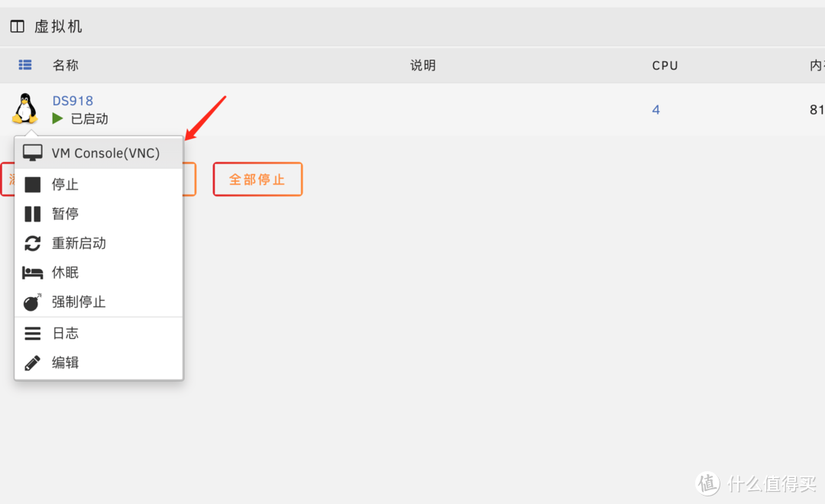Click the blue list-view icon in the header row
Image resolution: width=825 pixels, height=504 pixels.
pos(25,65)
